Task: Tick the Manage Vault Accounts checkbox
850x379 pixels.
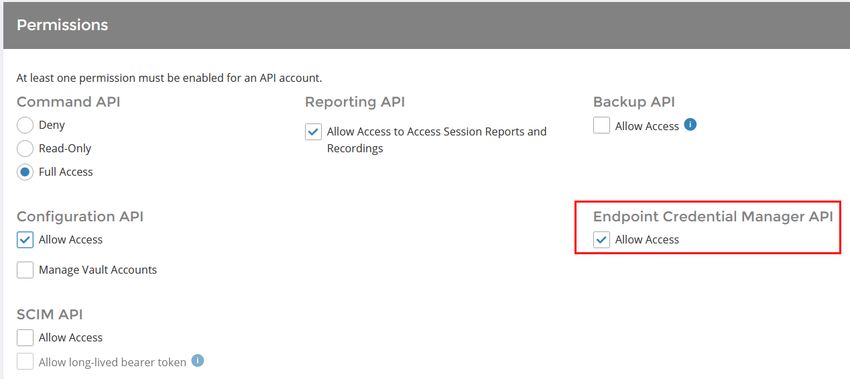Action: [x=25, y=269]
